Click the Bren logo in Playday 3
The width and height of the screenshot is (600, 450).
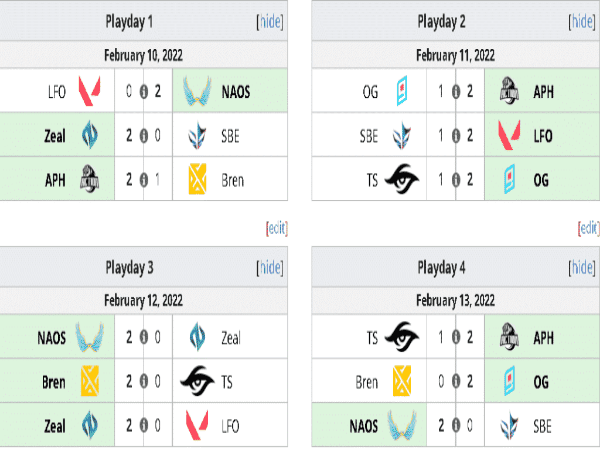pos(90,380)
